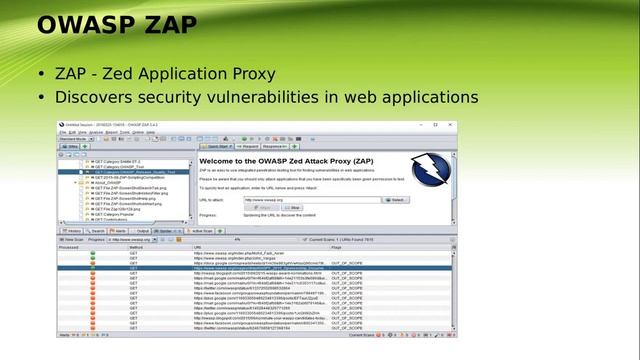Open the Search tab

[x=96, y=231]
